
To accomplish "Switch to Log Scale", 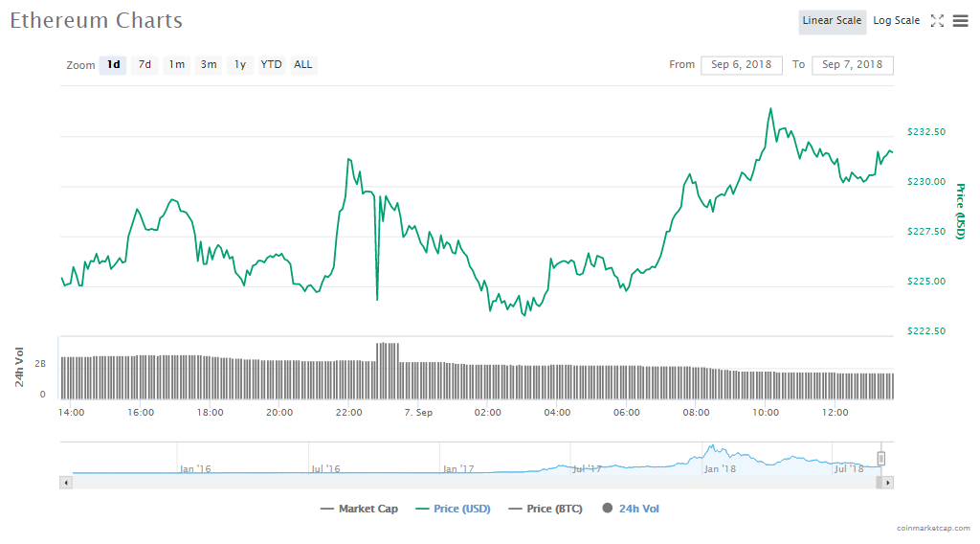I will point(896,21).
